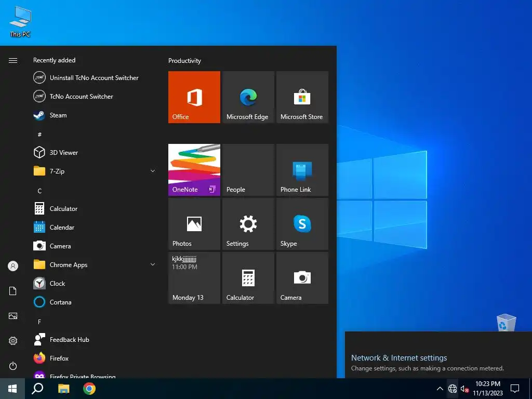Expand the 7-Zip folder
Screen dimensions: 532x399
click(95, 171)
